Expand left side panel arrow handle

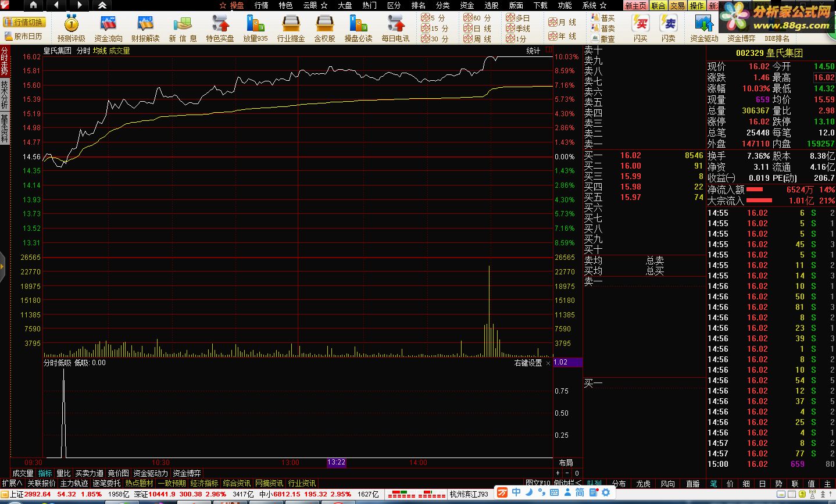[2, 267]
